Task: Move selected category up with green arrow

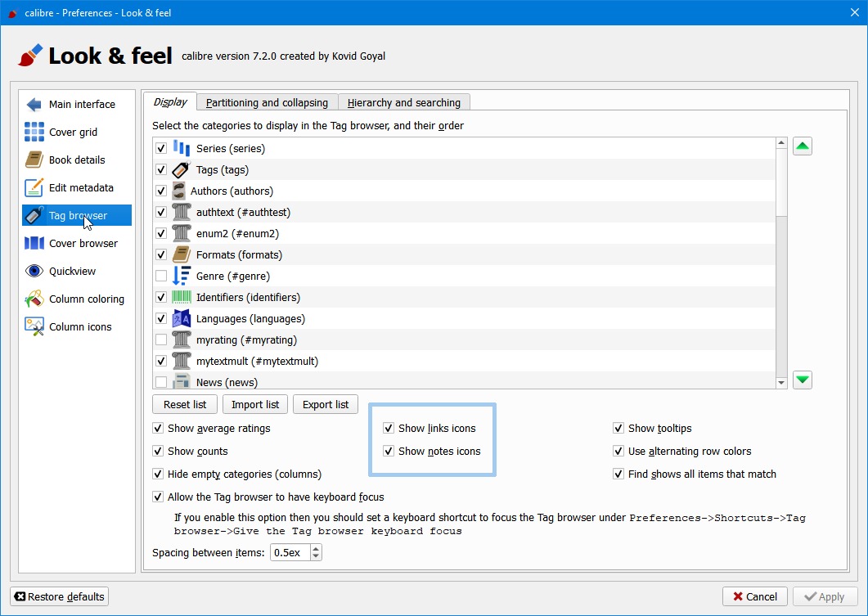Action: [x=802, y=146]
